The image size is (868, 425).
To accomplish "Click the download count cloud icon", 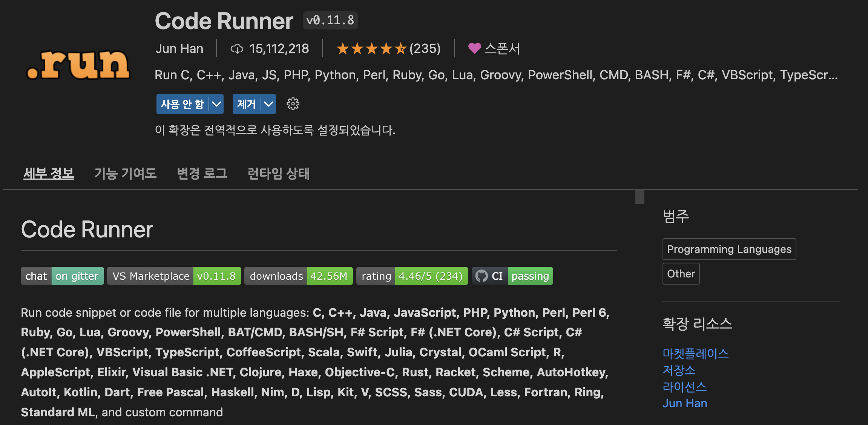I will pos(237,49).
